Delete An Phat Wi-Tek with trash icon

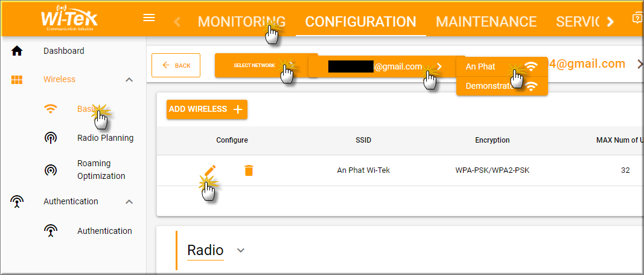(x=249, y=170)
